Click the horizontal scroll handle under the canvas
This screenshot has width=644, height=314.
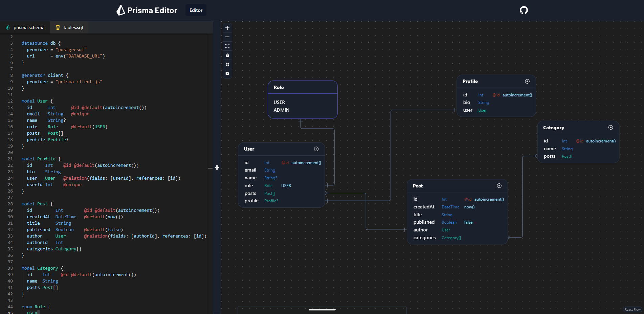pos(322,310)
